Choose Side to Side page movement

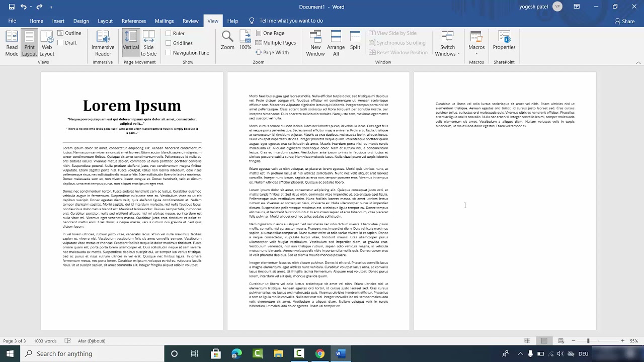tap(148, 44)
